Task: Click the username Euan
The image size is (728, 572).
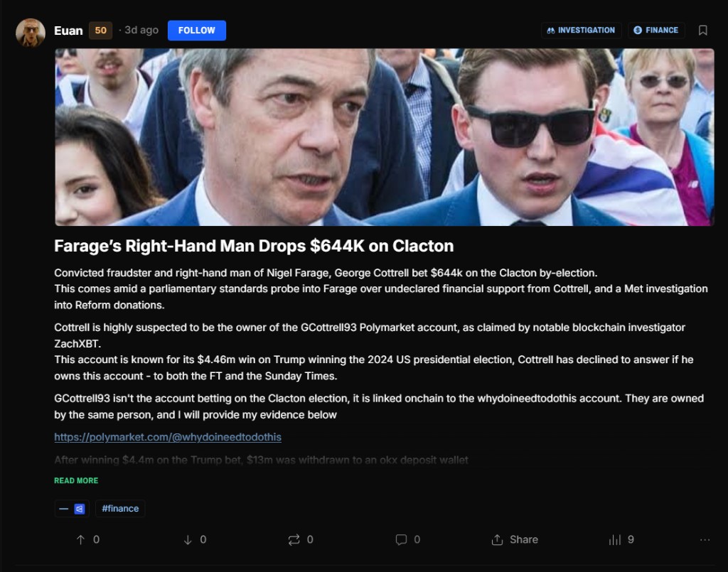Action: (68, 31)
